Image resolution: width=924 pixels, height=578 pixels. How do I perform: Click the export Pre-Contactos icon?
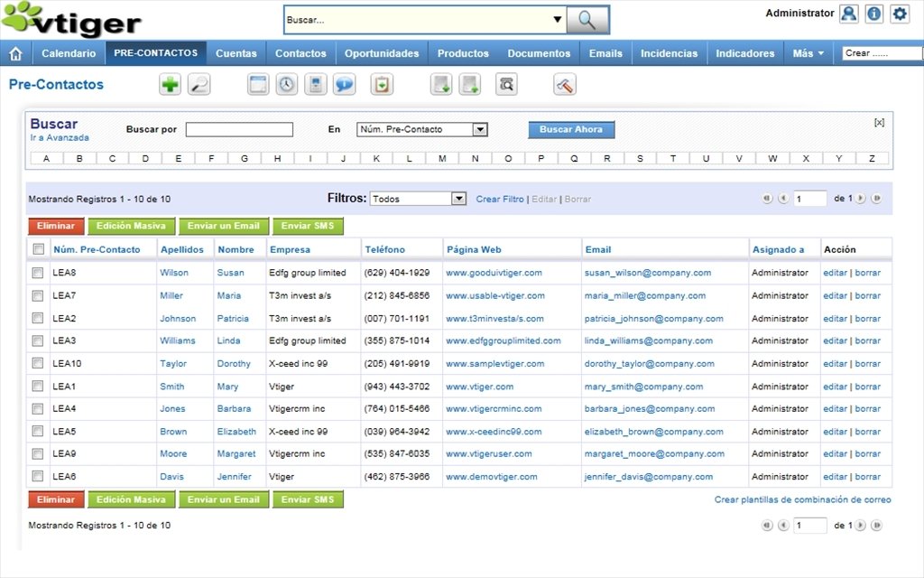click(470, 84)
